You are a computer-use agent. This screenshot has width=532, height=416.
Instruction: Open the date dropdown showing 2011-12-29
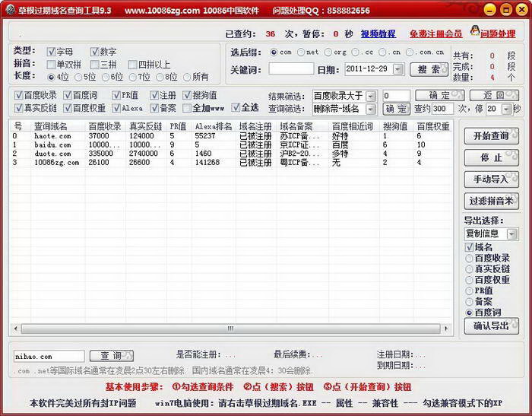point(402,68)
